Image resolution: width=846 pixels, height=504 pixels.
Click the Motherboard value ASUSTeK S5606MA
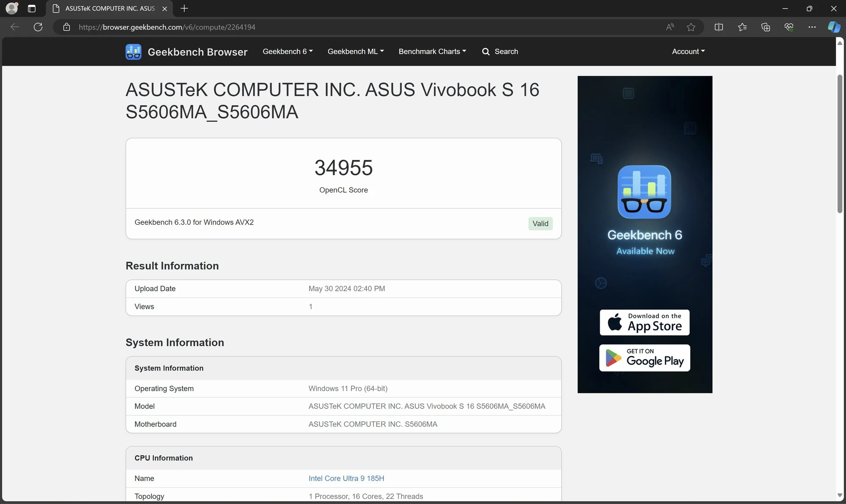tap(373, 424)
